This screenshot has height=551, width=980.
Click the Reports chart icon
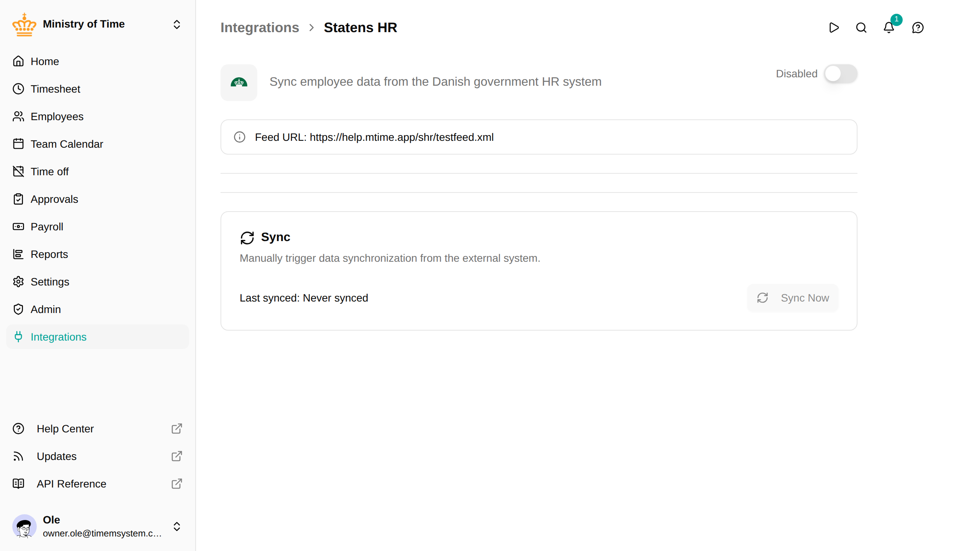[x=18, y=254]
